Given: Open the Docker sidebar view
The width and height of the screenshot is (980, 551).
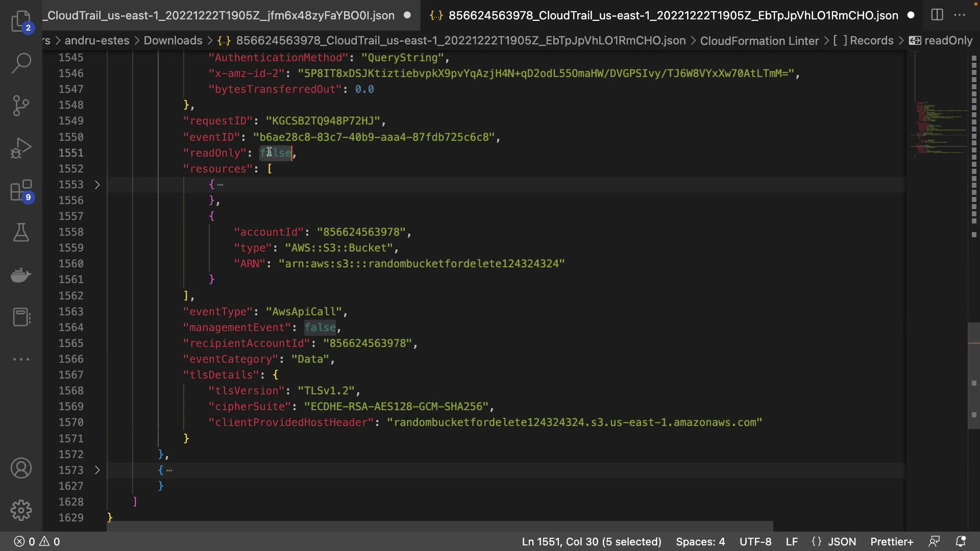Looking at the screenshot, I should point(21,275).
